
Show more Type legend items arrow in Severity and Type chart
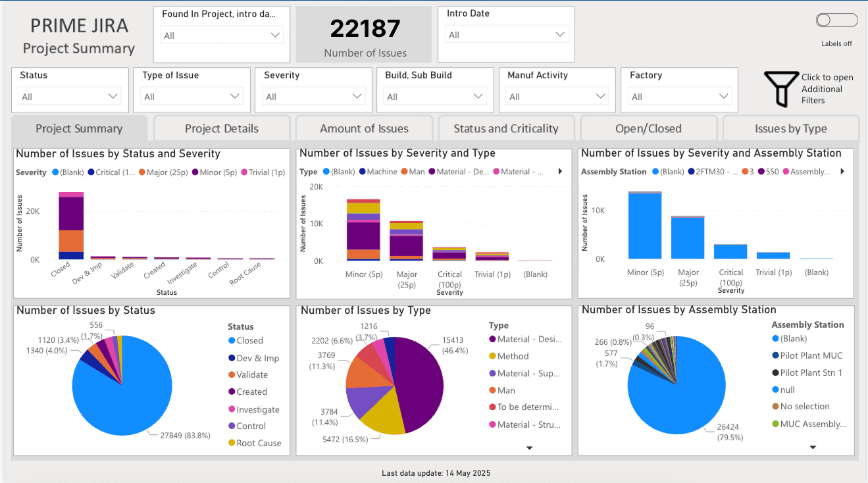[560, 172]
